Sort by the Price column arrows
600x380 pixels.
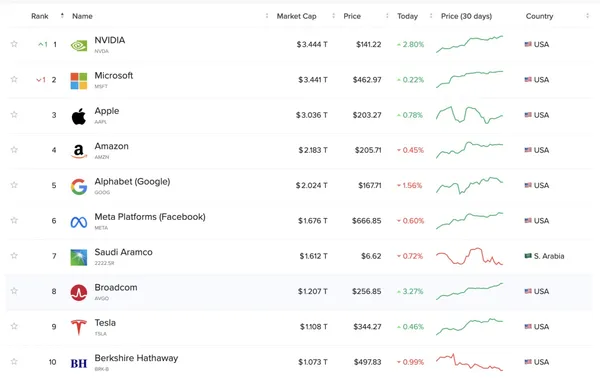(x=387, y=16)
